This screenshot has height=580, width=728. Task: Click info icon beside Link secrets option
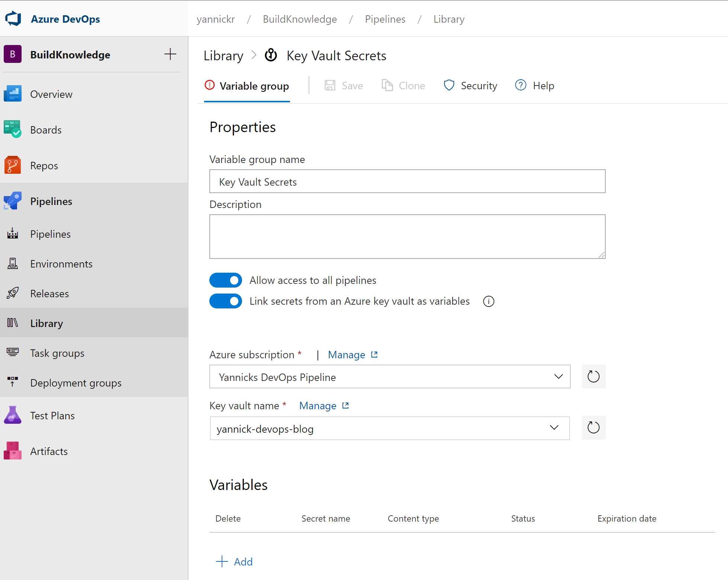pyautogui.click(x=489, y=301)
